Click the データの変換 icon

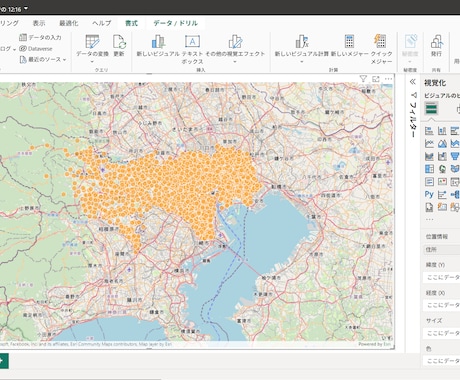click(x=92, y=41)
